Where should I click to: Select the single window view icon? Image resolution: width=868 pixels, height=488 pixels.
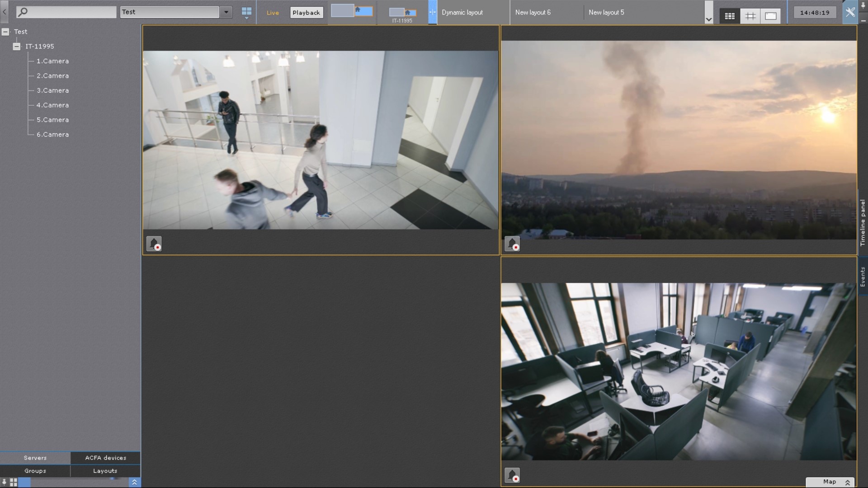(x=770, y=16)
